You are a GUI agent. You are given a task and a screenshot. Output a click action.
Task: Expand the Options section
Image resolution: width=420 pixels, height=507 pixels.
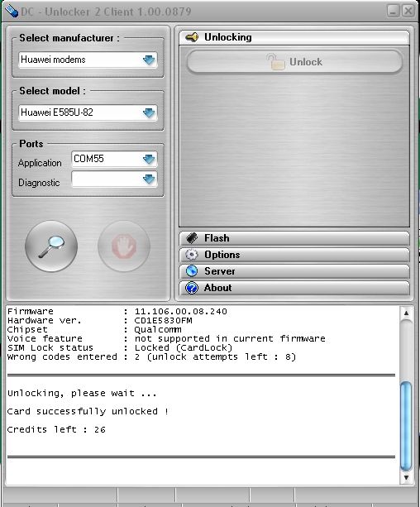pos(294,255)
